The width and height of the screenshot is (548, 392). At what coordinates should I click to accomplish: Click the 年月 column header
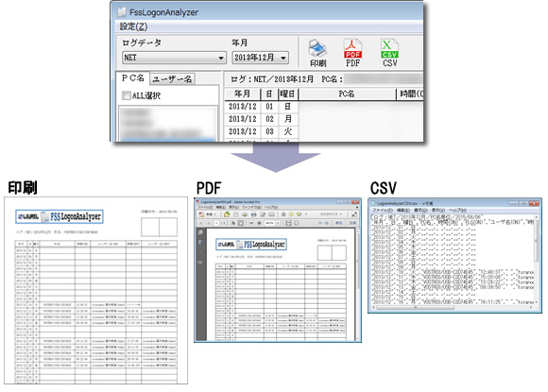pyautogui.click(x=242, y=94)
